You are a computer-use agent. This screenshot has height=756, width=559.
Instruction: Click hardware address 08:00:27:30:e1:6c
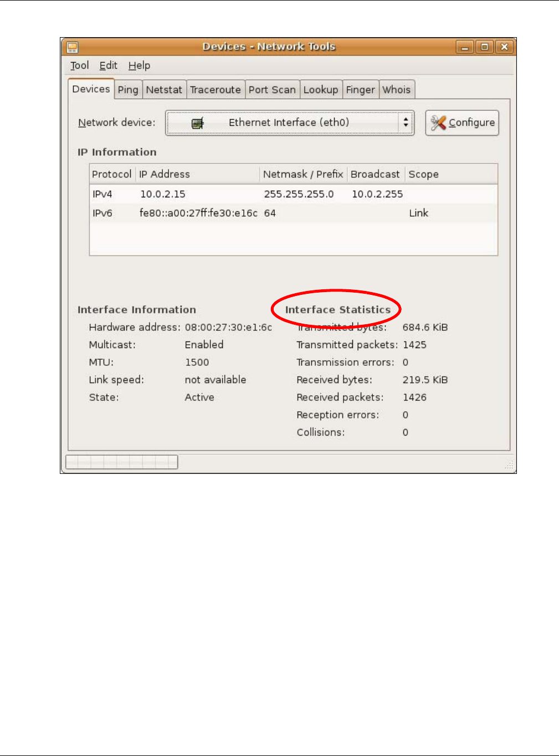pyautogui.click(x=228, y=327)
